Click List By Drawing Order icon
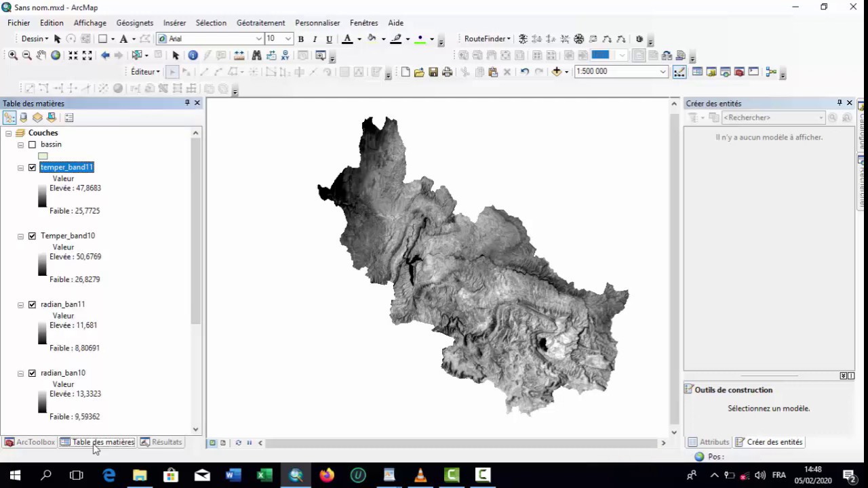The image size is (868, 488). [x=9, y=117]
